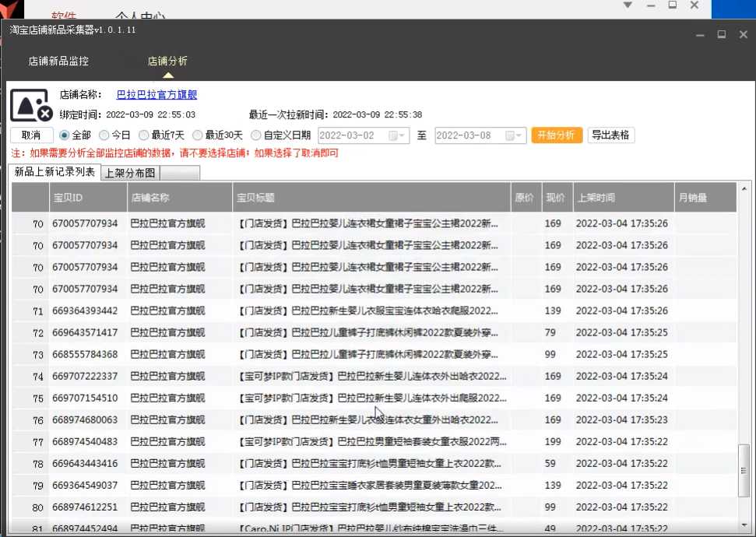
Task: Switch to the 店铺分析 tab
Action: (x=167, y=61)
